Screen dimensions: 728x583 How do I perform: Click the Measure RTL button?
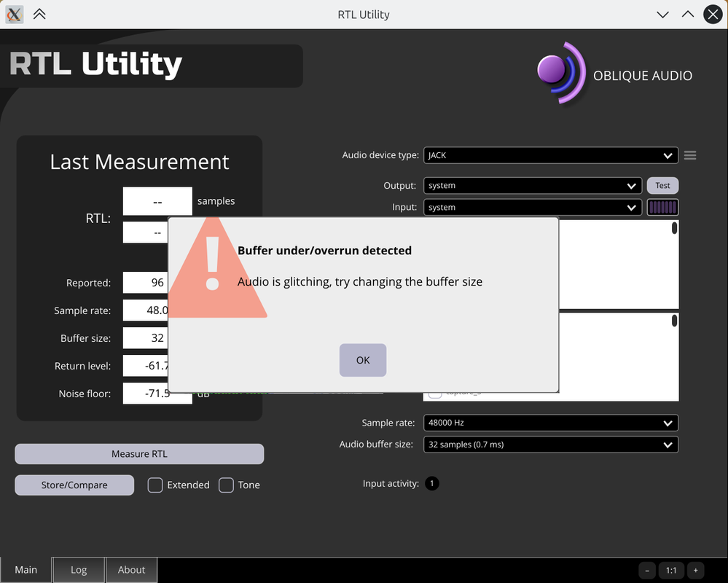(x=139, y=454)
